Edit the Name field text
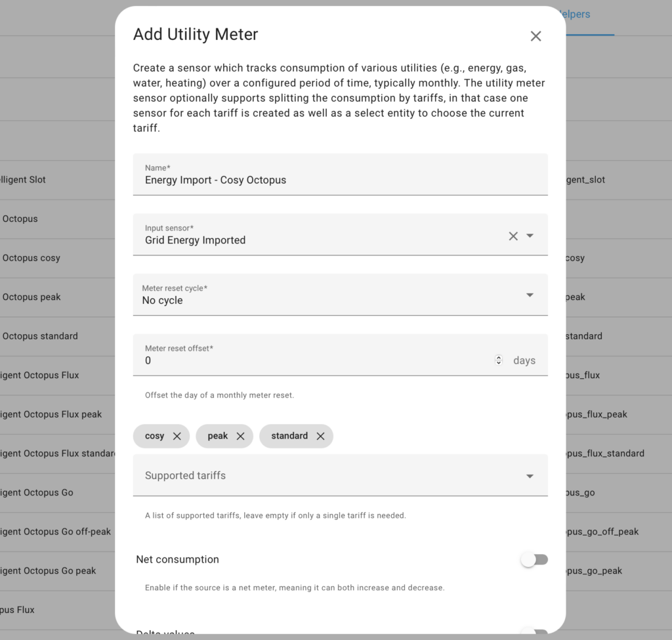The width and height of the screenshot is (672, 640). click(341, 175)
